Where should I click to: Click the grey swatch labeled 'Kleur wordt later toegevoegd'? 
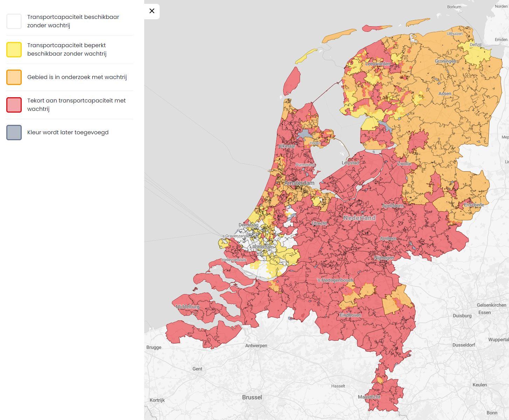point(14,133)
